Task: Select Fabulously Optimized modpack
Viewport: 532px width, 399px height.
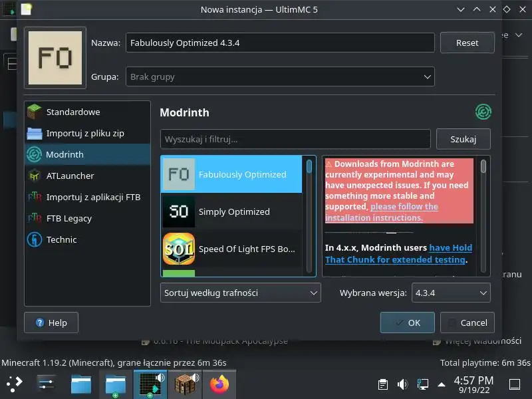Action: point(231,174)
